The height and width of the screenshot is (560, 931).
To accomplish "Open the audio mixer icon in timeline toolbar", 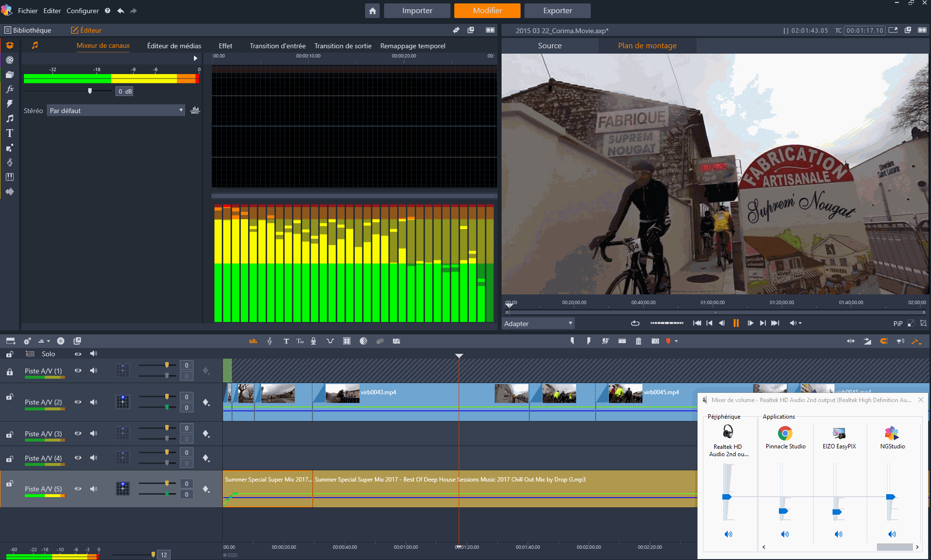I will [253, 341].
